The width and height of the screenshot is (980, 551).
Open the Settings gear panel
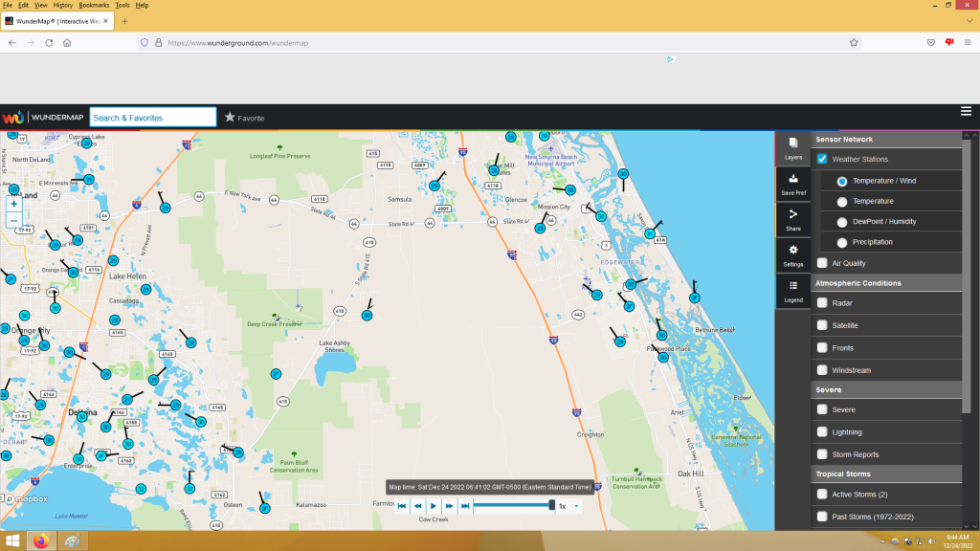[x=793, y=255]
